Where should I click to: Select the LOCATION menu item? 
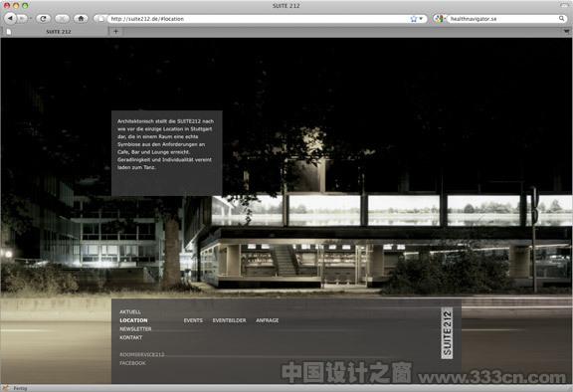[x=133, y=320]
